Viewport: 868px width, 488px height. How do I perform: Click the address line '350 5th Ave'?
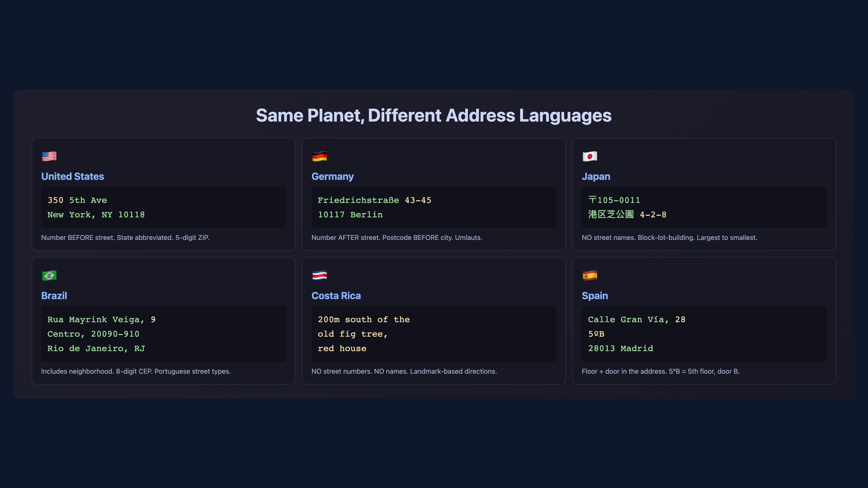77,200
